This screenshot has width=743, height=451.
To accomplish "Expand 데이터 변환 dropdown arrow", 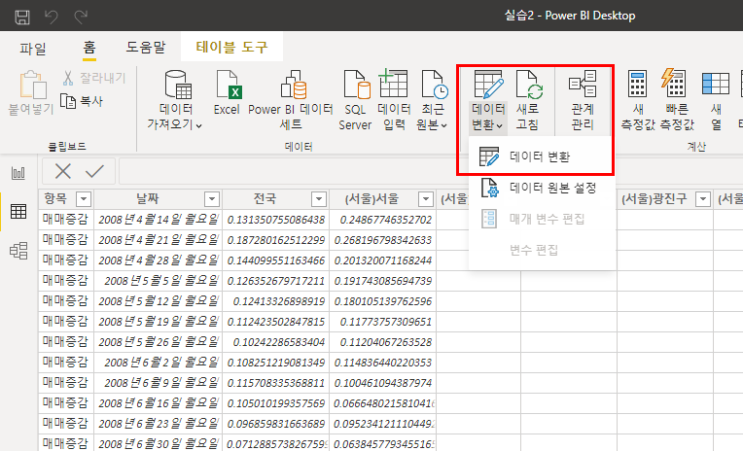I will pos(499,126).
